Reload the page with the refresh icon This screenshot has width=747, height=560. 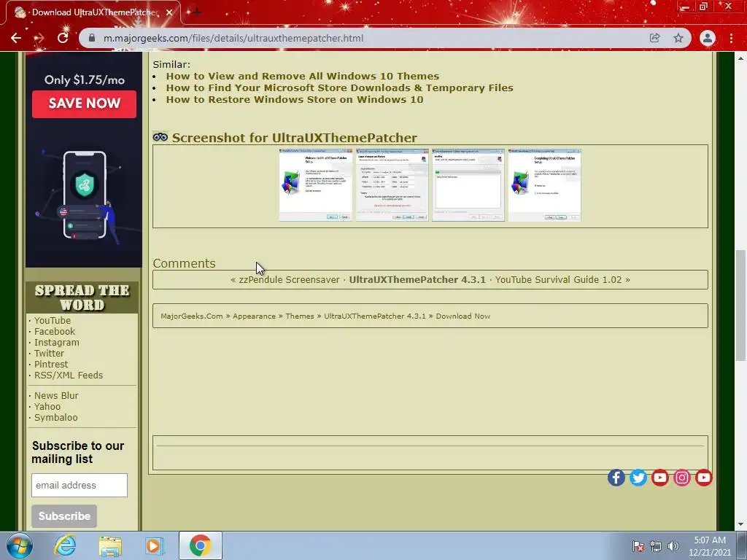coord(63,38)
